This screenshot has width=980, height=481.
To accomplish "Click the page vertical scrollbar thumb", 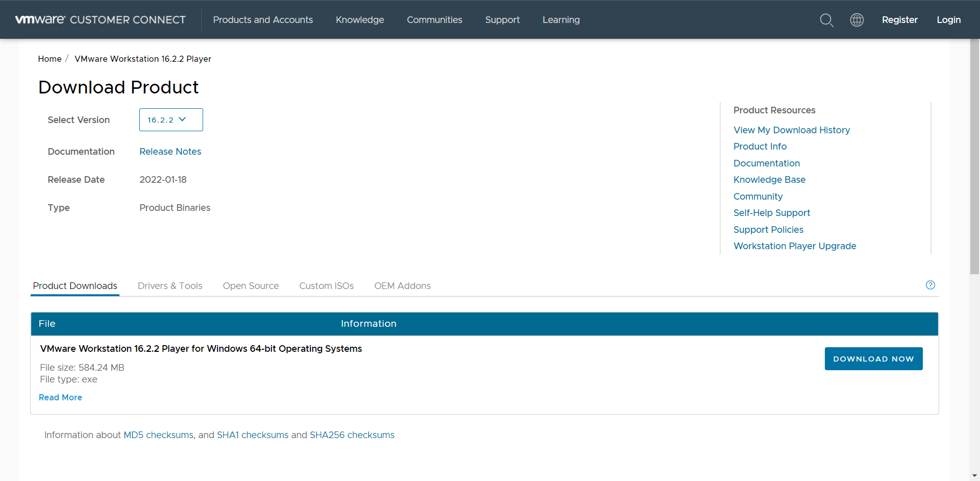I will (x=975, y=157).
